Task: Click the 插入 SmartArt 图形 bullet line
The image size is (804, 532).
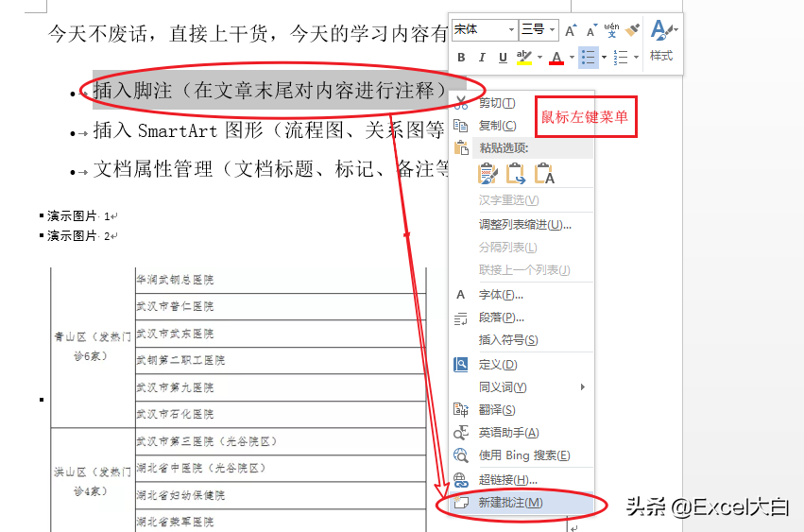Action: 268,130
